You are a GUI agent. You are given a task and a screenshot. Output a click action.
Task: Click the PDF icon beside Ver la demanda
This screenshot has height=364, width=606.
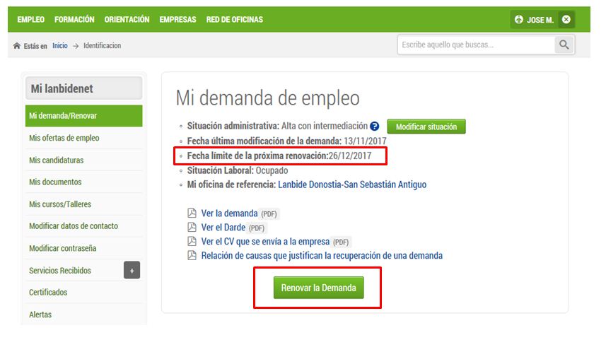click(192, 213)
